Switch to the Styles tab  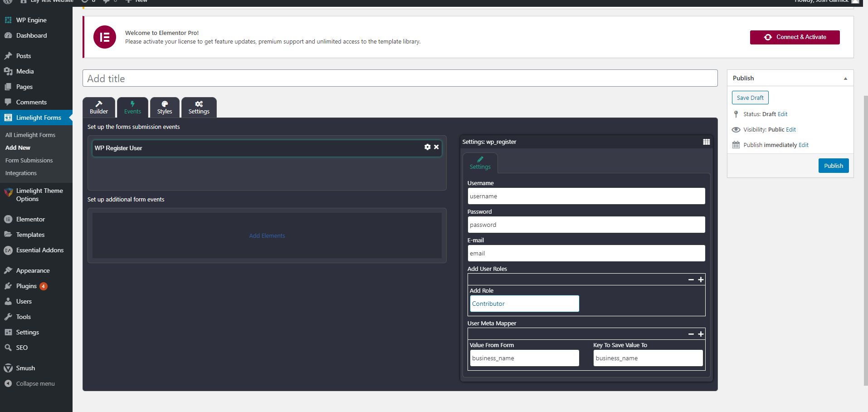[165, 108]
